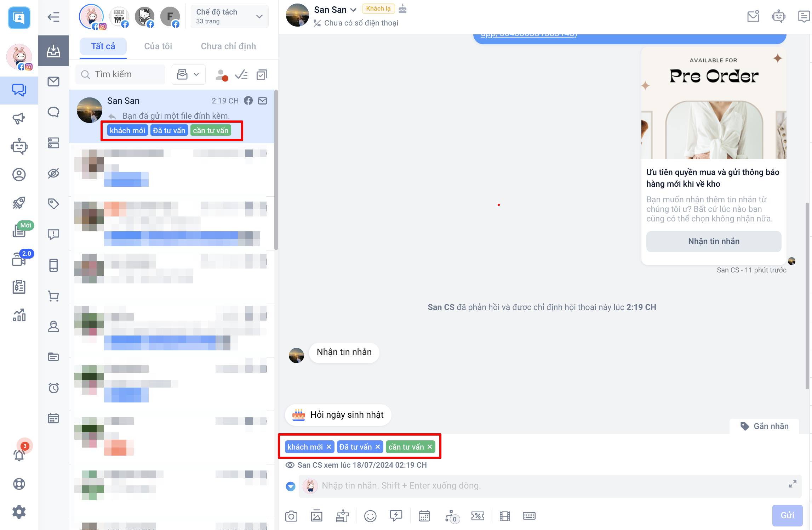Image resolution: width=812 pixels, height=530 pixels.
Task: Toggle the select-multiple conversations checkbox icon
Action: click(262, 75)
